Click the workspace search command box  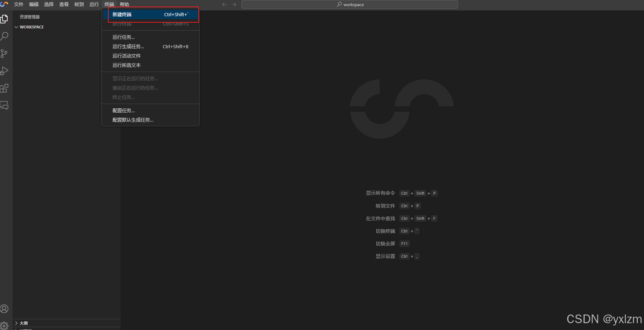click(350, 4)
